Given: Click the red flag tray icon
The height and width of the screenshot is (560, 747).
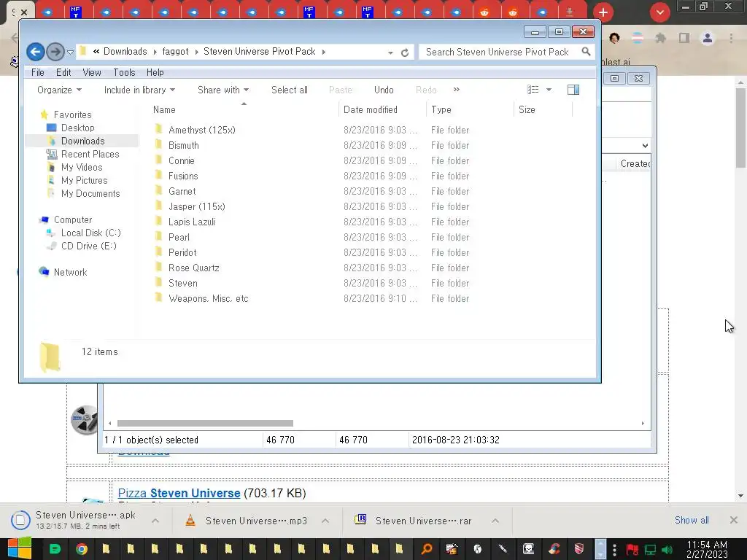Looking at the screenshot, I should click(632, 550).
